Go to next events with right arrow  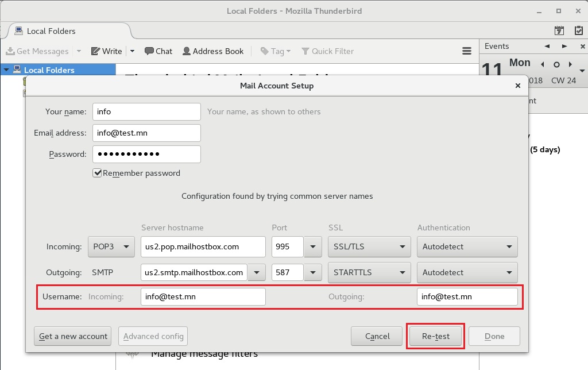(x=564, y=46)
